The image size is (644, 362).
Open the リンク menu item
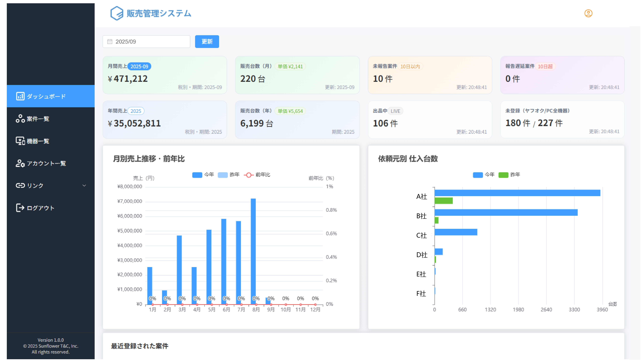(x=36, y=185)
